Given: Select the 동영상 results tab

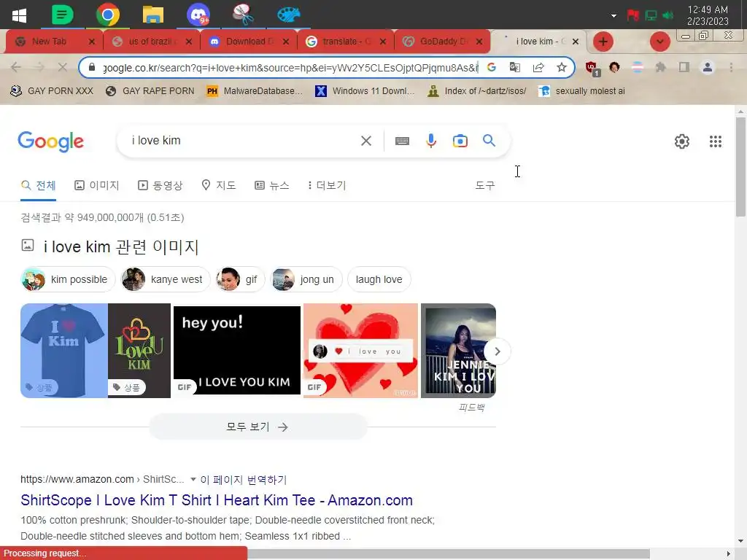Looking at the screenshot, I should 160,185.
